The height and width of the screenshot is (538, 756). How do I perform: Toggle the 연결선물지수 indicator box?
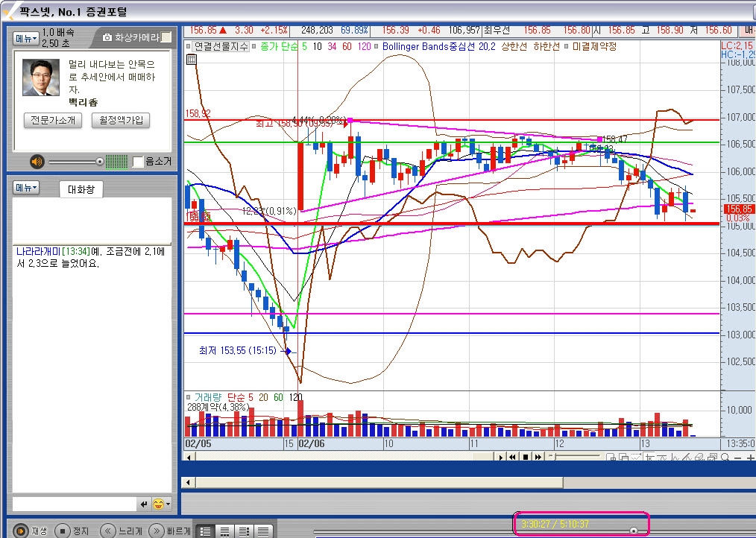pos(190,46)
